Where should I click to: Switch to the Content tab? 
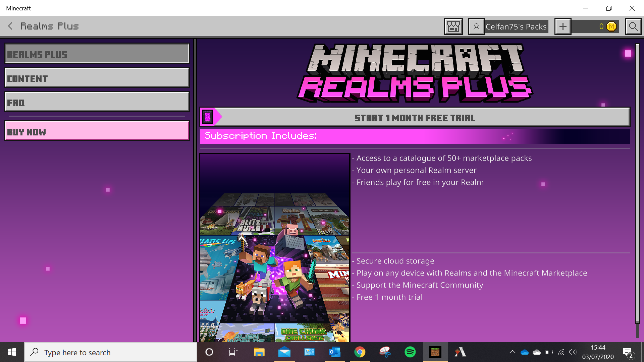click(x=97, y=78)
